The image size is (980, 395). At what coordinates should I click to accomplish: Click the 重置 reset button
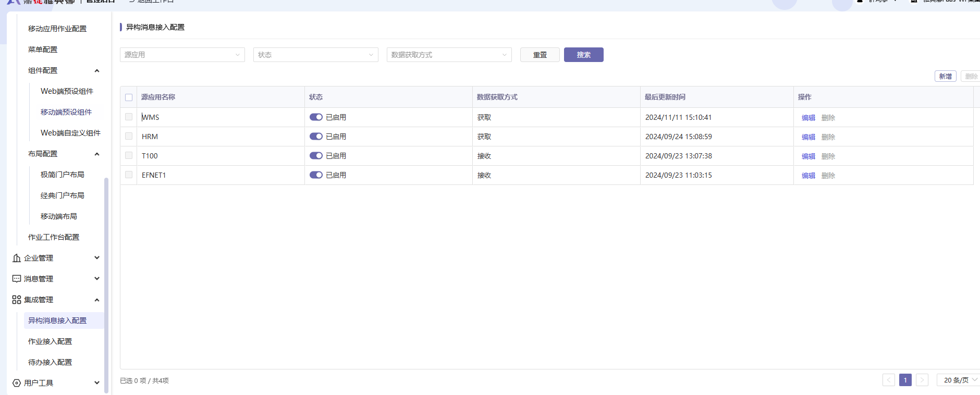(x=540, y=55)
